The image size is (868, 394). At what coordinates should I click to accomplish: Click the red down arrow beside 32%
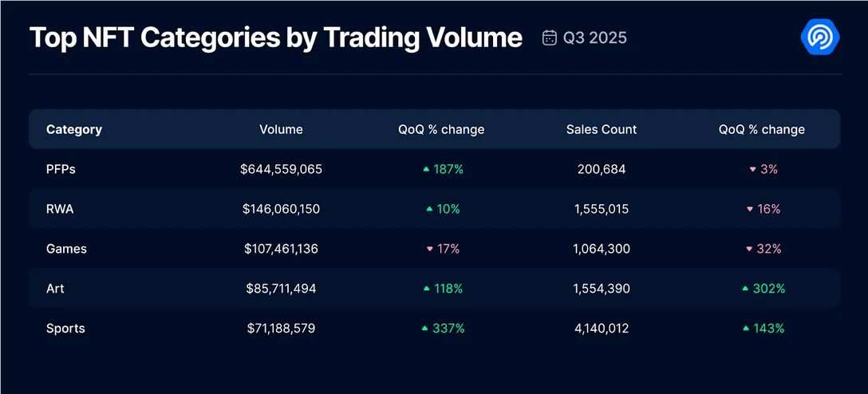tap(749, 249)
